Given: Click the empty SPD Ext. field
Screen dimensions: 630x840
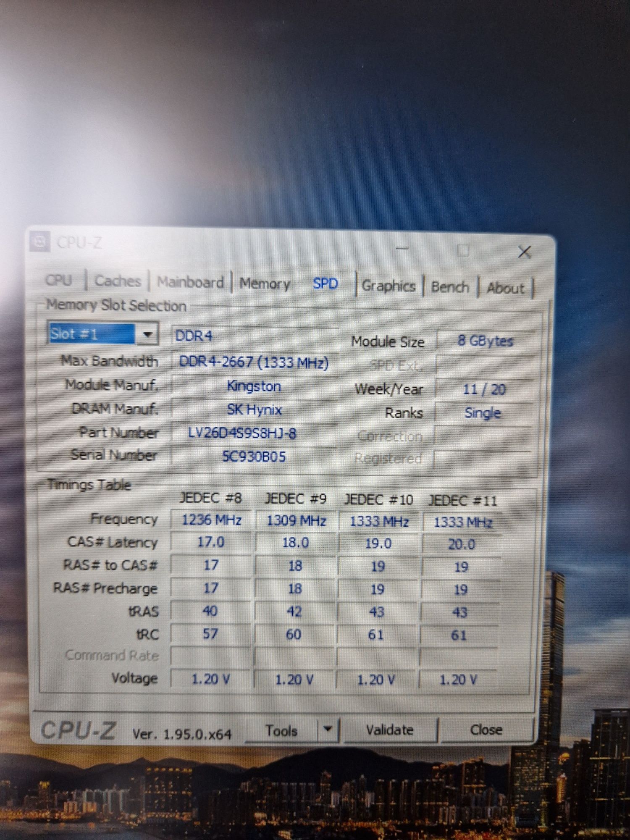Looking at the screenshot, I should (485, 365).
